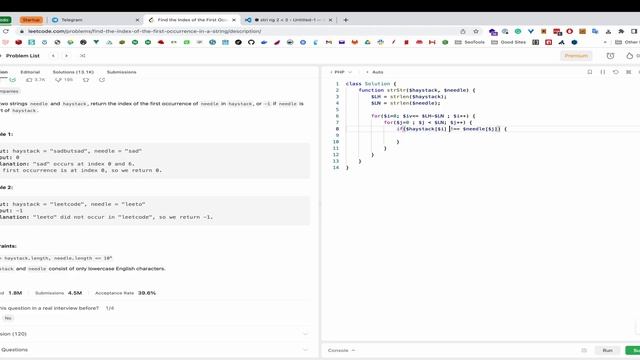Close the Find the Index LeetCode tab
This screenshot has width=640, height=360.
pyautogui.click(x=234, y=20)
